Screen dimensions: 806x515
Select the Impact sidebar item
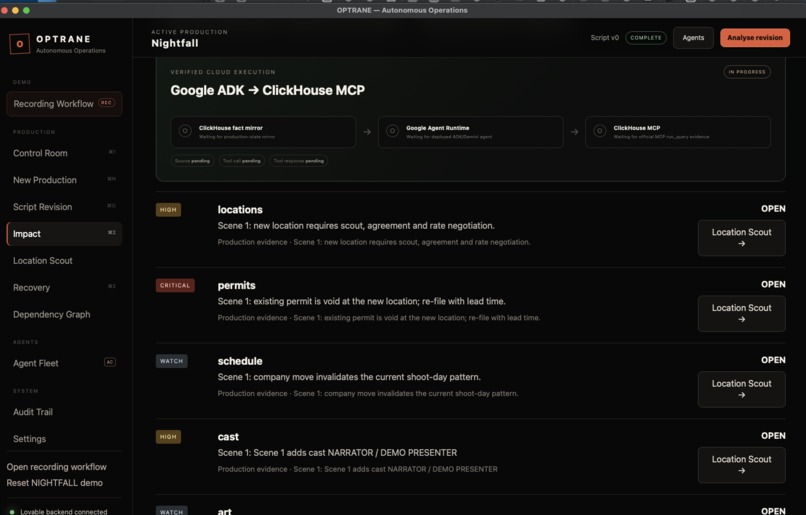pyautogui.click(x=64, y=234)
